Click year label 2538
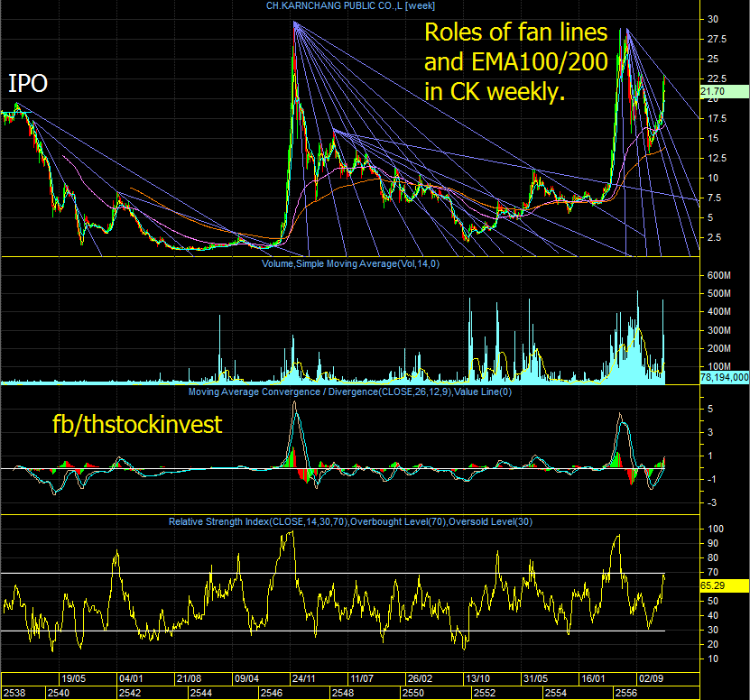The image size is (750, 700). pos(14,694)
